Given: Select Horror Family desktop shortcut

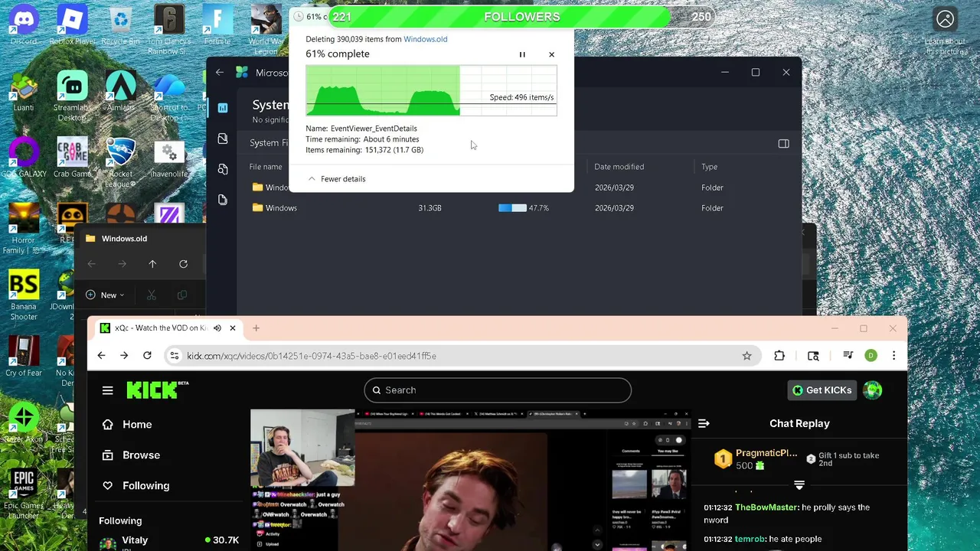Looking at the screenshot, I should [24, 229].
